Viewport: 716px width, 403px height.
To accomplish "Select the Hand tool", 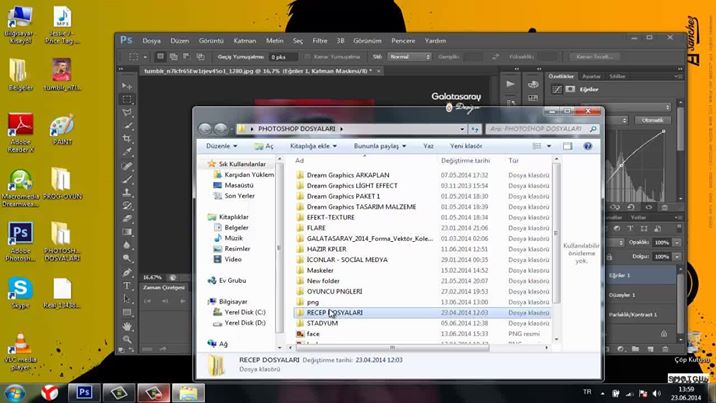I will [x=127, y=326].
